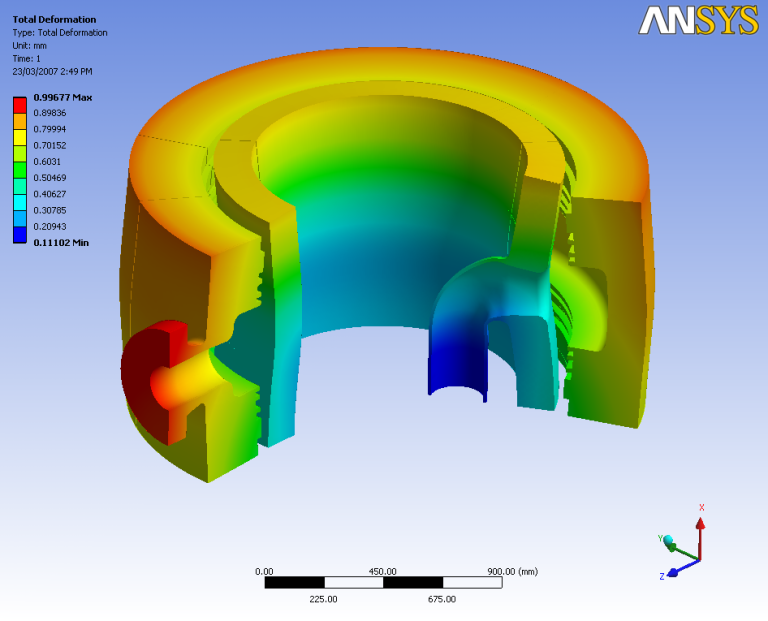Click the "0.99677 Max" legend label
The image size is (768, 621).
(x=62, y=98)
